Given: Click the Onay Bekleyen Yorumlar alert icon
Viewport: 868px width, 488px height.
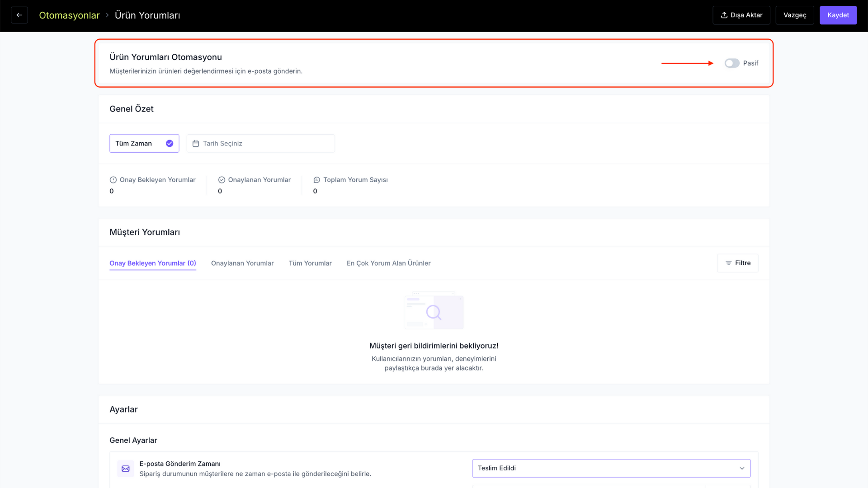Looking at the screenshot, I should 113,180.
